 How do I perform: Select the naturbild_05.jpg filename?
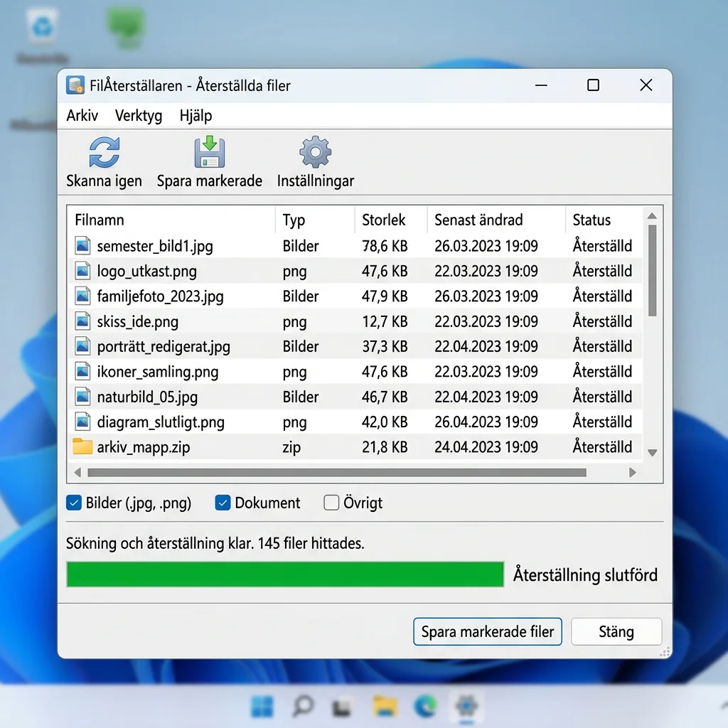point(147,397)
